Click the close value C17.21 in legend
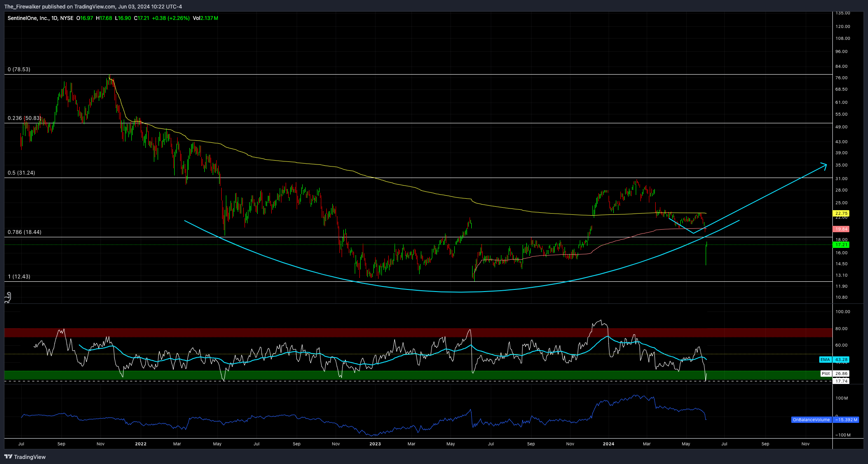Image resolution: width=868 pixels, height=464 pixels. (142, 18)
